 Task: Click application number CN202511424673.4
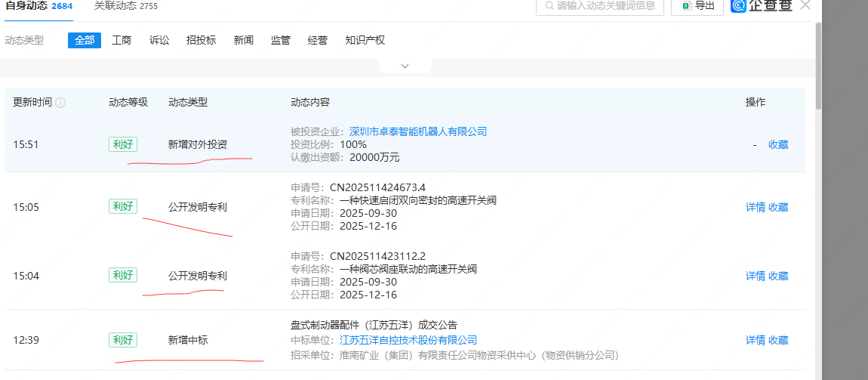377,187
